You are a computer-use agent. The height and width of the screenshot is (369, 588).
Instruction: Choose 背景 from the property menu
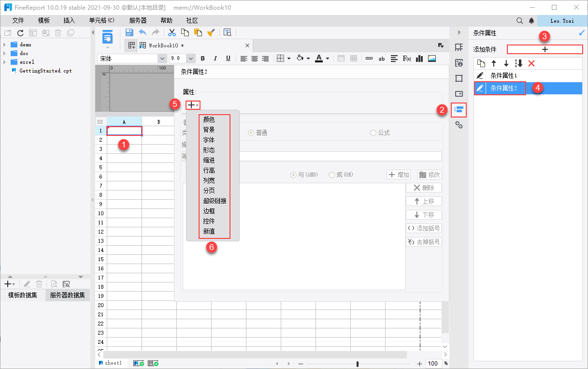click(x=209, y=130)
